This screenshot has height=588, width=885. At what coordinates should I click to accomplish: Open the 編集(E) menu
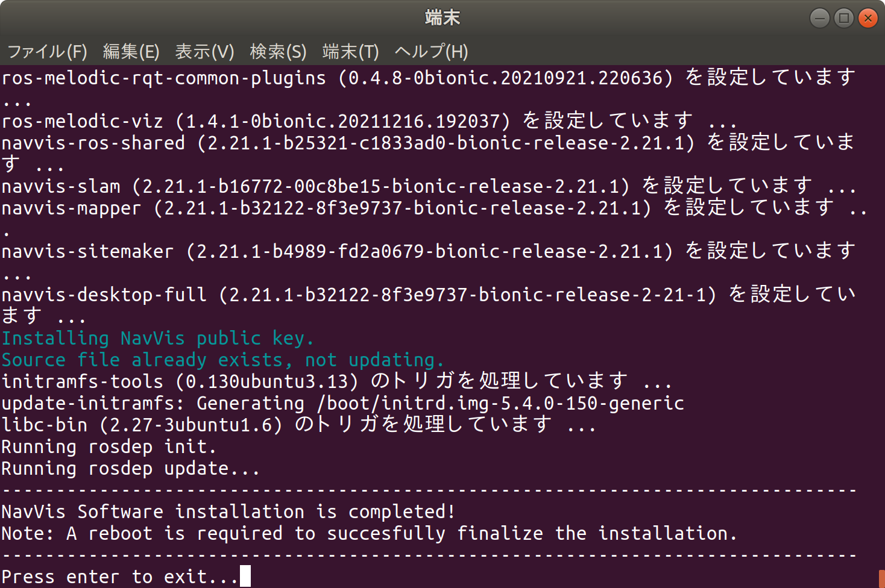[132, 52]
